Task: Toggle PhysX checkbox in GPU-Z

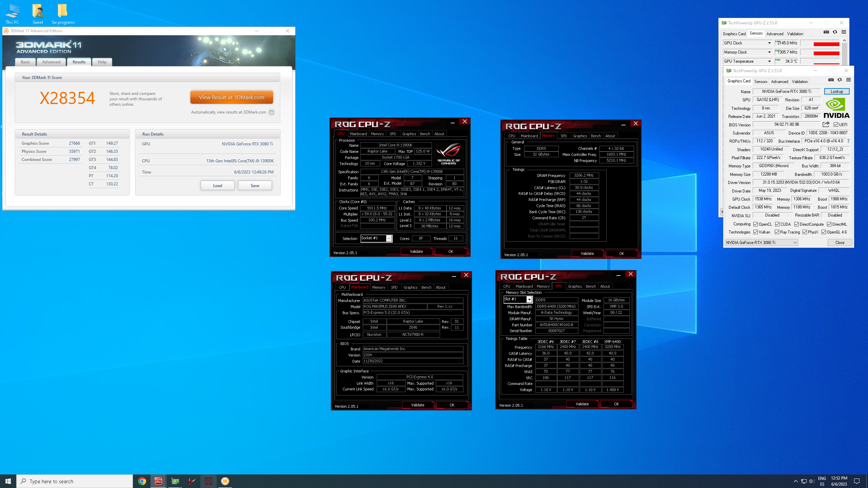Action: pyautogui.click(x=805, y=232)
